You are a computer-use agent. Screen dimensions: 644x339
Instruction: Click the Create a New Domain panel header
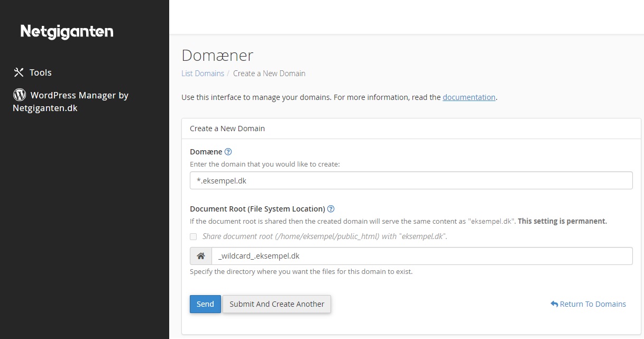(227, 129)
